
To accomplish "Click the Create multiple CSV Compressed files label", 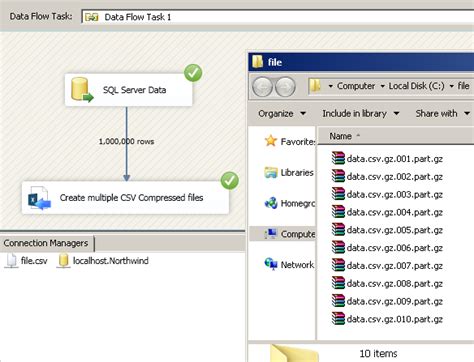I will 131,198.
